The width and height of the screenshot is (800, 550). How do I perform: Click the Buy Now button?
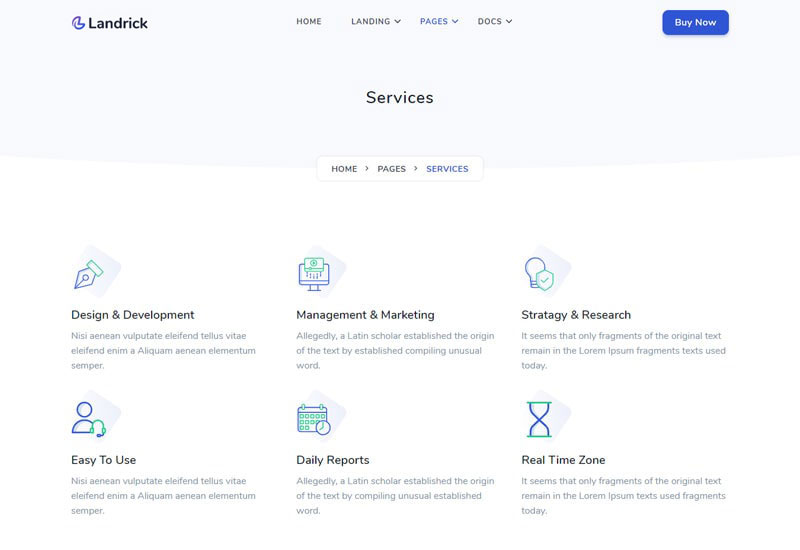(695, 22)
